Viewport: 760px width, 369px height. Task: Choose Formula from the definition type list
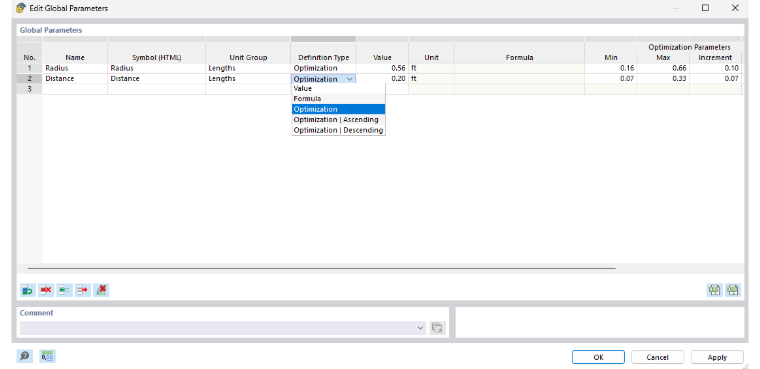(x=338, y=98)
